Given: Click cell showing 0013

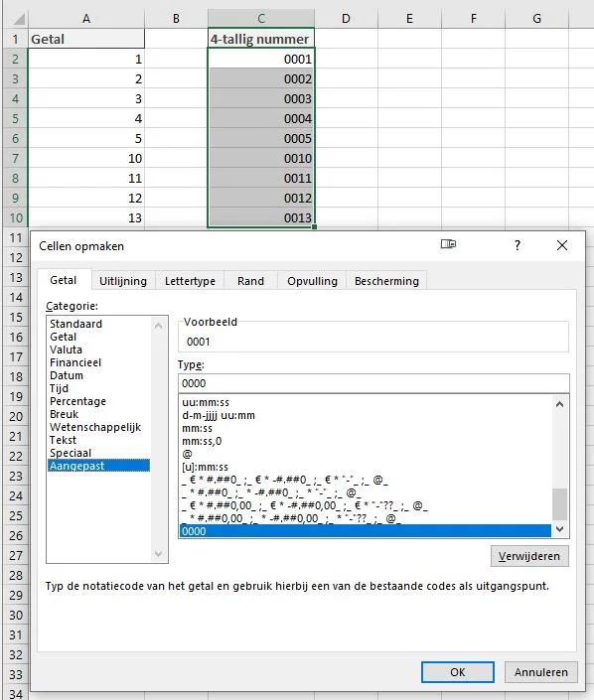Looking at the screenshot, I should 261,217.
